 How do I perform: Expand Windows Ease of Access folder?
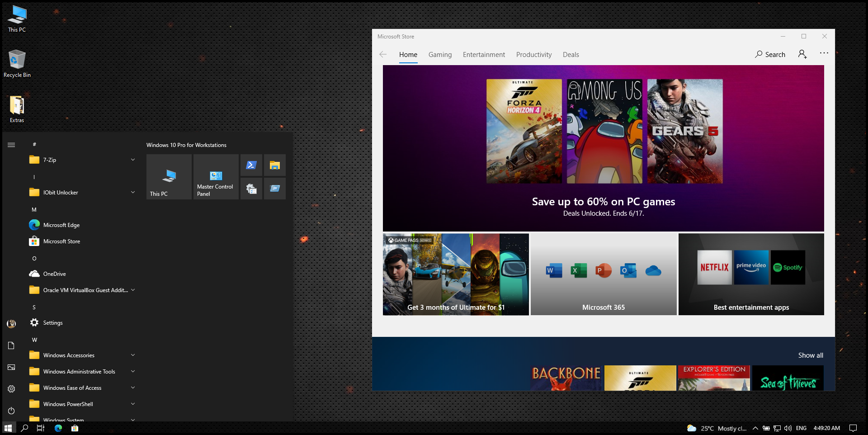[x=82, y=388]
